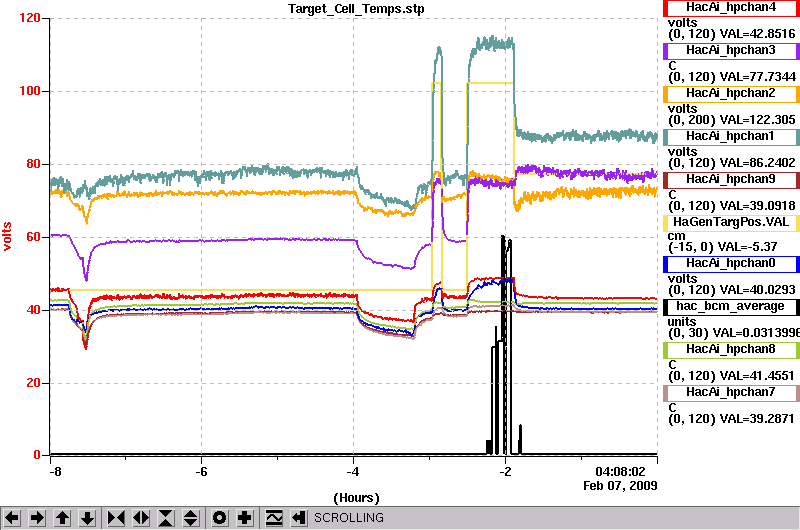Select the HacAi_hpchan7 curve in the legend
Image resolution: width=800 pixels, height=530 pixels.
pyautogui.click(x=731, y=393)
